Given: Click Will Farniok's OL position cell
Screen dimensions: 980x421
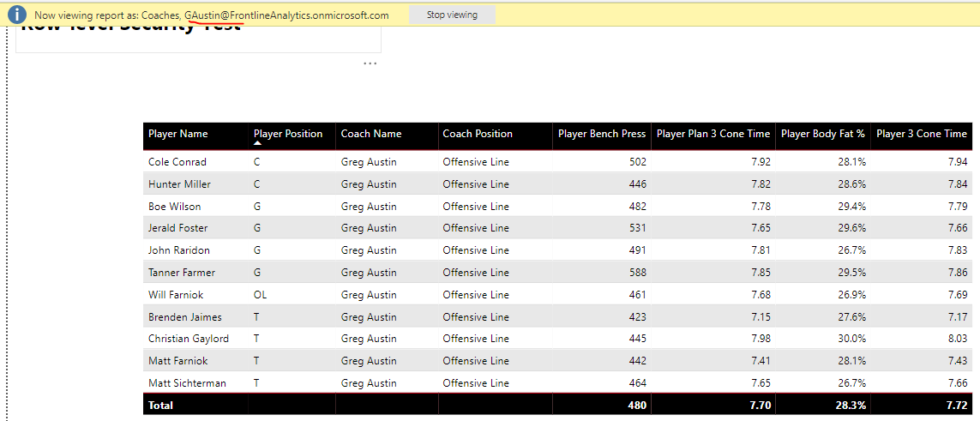Looking at the screenshot, I should point(261,295).
